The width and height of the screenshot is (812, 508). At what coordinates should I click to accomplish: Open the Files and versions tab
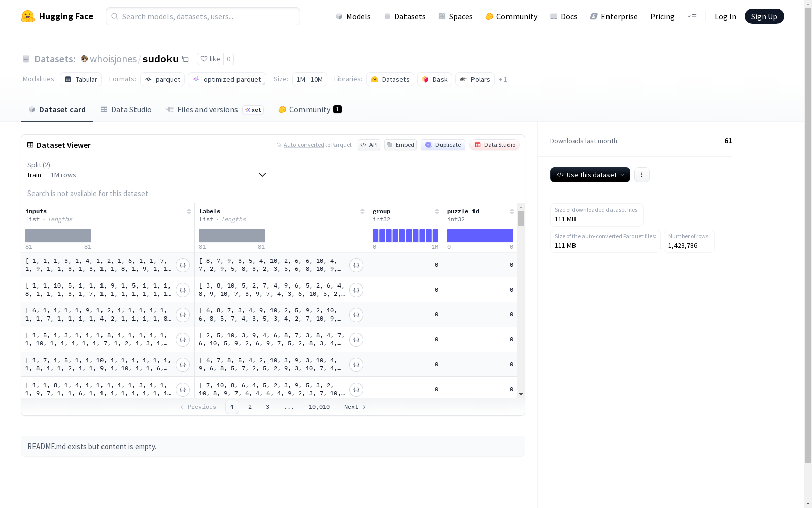pos(215,110)
